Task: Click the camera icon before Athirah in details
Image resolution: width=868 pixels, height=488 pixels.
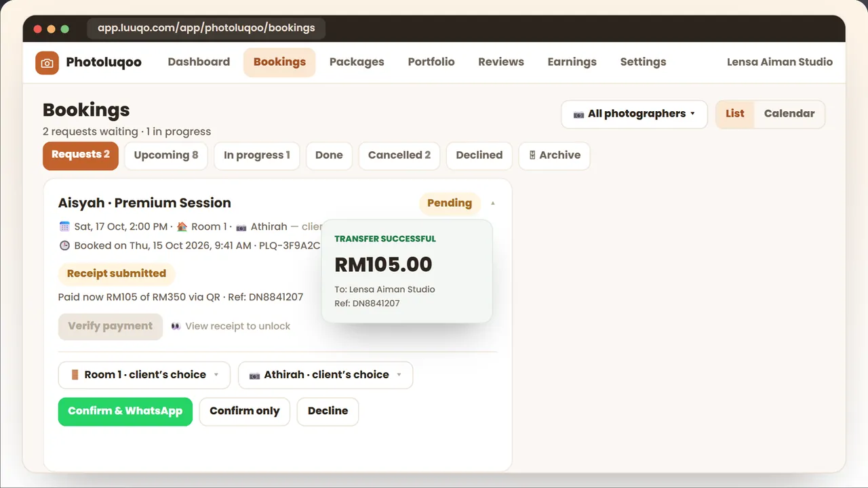Action: click(241, 227)
